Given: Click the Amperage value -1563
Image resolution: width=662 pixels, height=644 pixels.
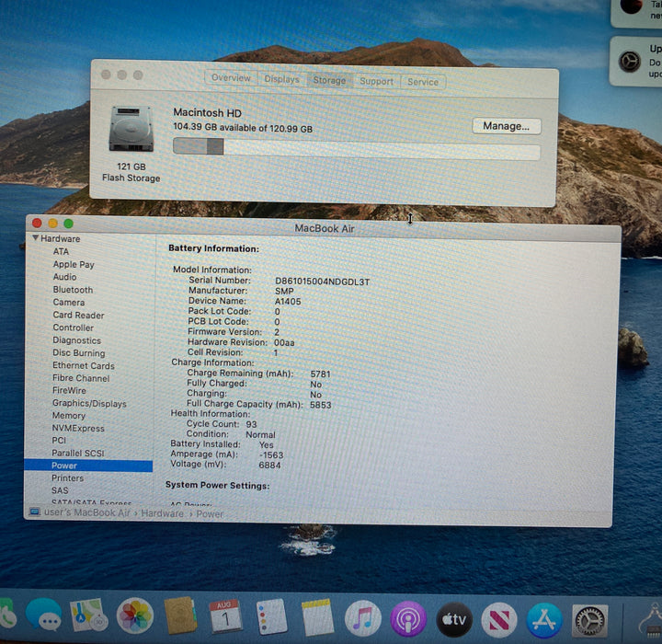Looking at the screenshot, I should [x=271, y=454].
